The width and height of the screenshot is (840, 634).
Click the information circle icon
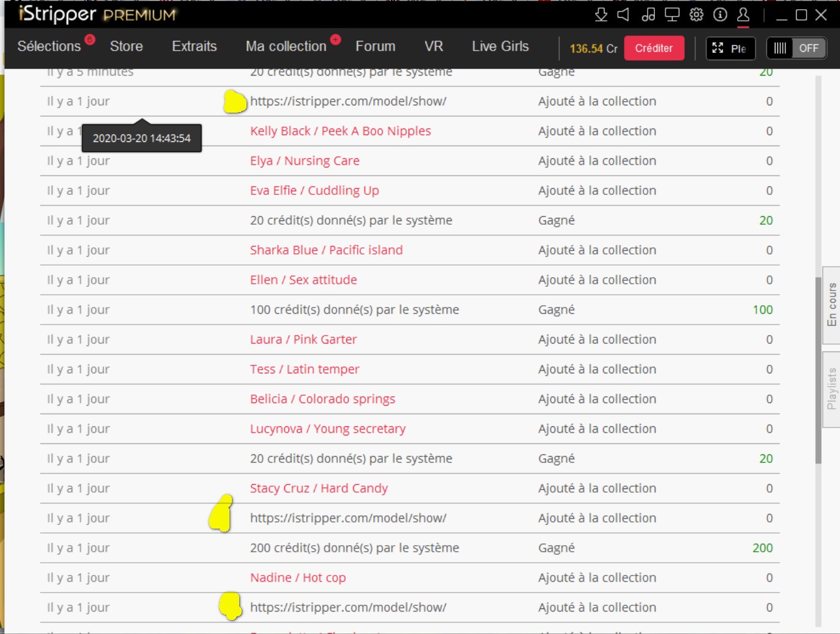pos(720,15)
